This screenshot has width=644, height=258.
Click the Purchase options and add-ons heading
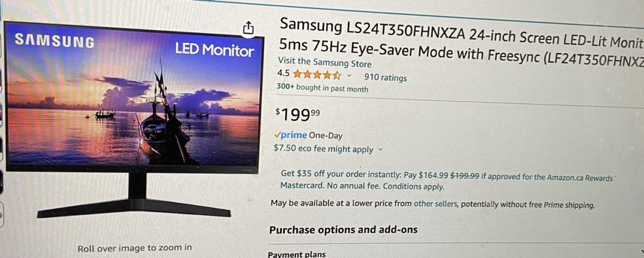pos(343,229)
